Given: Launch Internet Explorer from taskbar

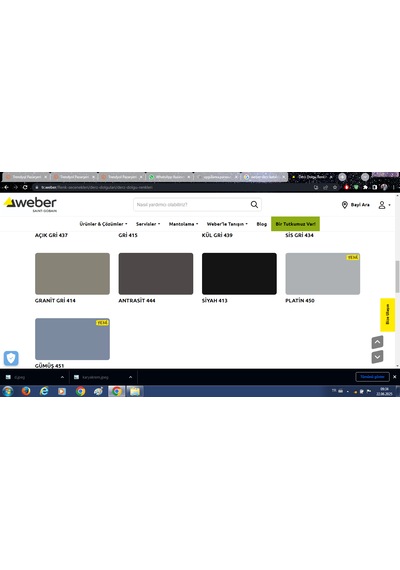Looking at the screenshot, I should [44, 391].
